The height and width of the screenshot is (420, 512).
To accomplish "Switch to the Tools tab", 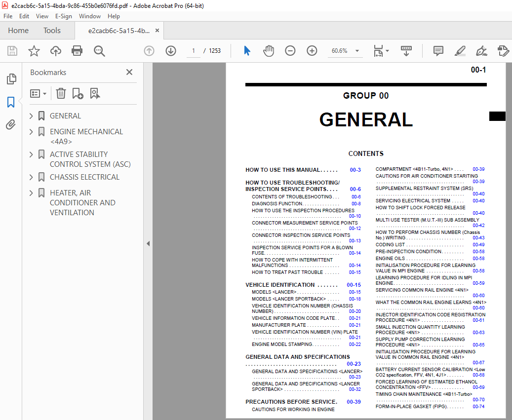I will (x=52, y=31).
